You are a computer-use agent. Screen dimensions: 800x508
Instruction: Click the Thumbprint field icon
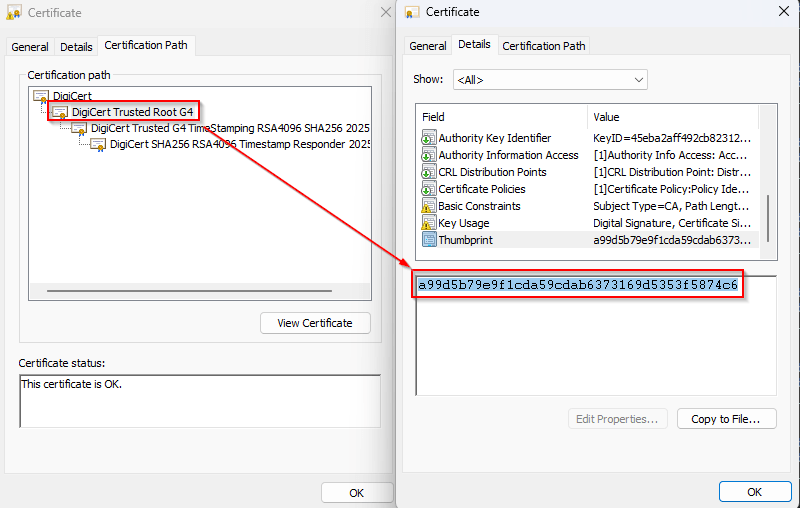tap(428, 241)
